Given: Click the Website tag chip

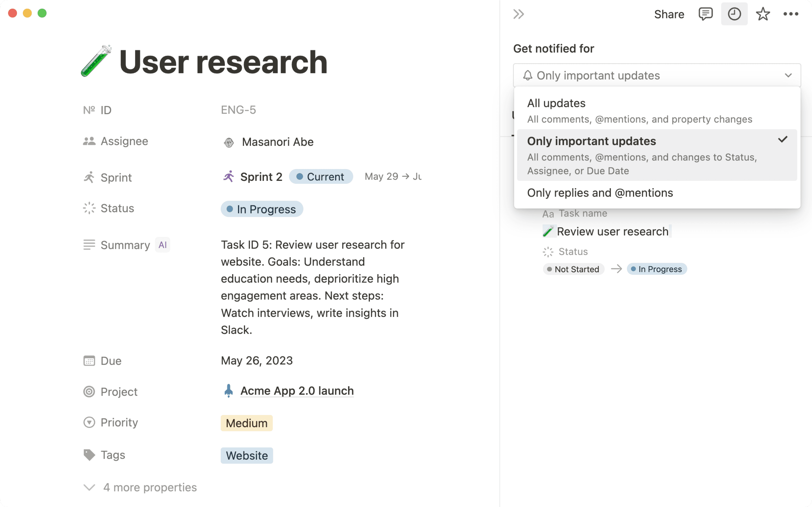Looking at the screenshot, I should [247, 455].
